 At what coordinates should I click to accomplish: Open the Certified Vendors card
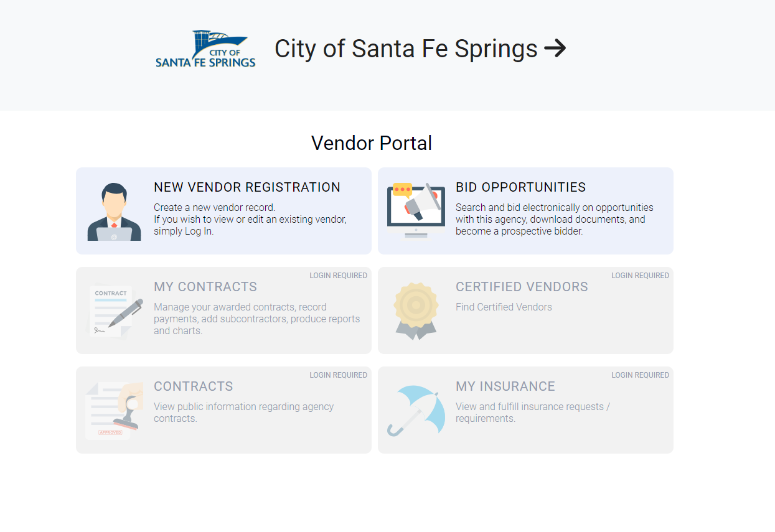coord(525,309)
